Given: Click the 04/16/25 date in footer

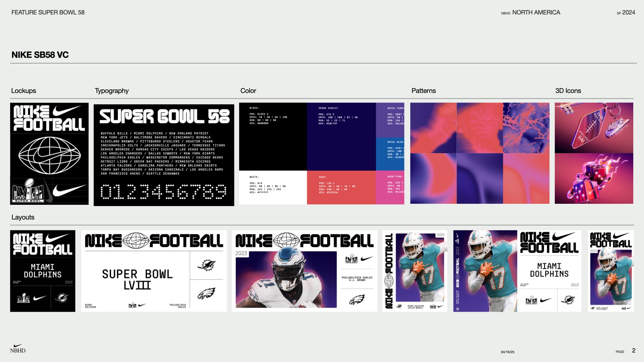Looking at the screenshot, I should pyautogui.click(x=507, y=352).
